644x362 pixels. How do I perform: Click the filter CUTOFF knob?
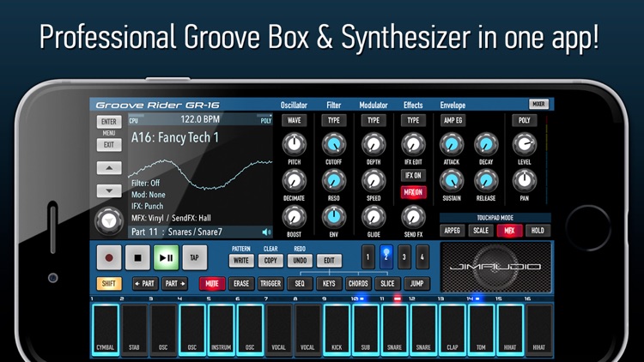point(333,144)
